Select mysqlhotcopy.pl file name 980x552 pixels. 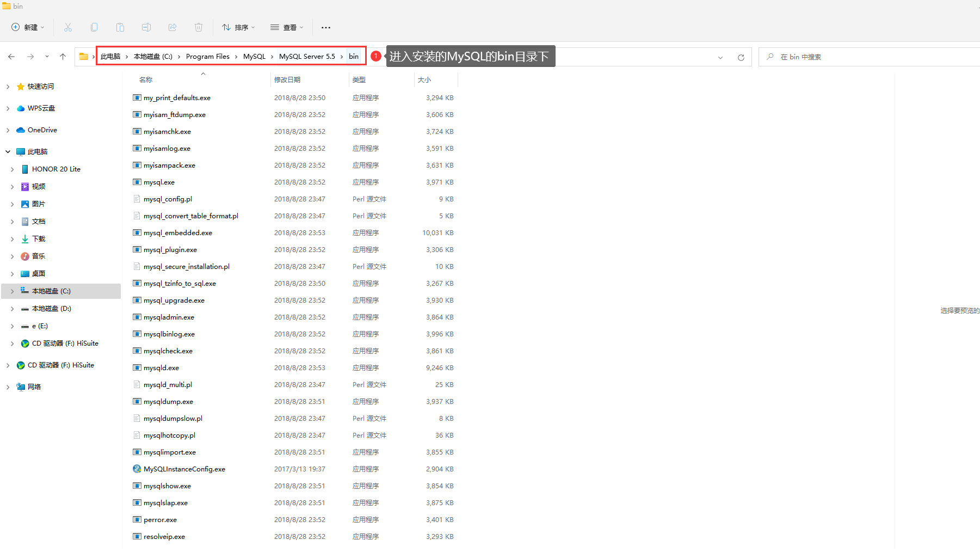[169, 435]
